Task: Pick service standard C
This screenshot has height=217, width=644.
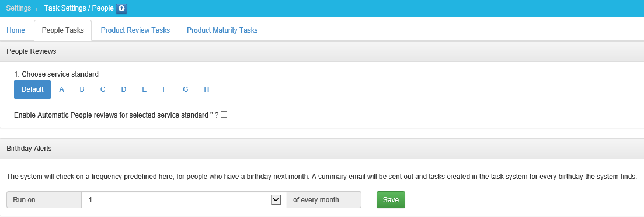Action: pos(103,89)
